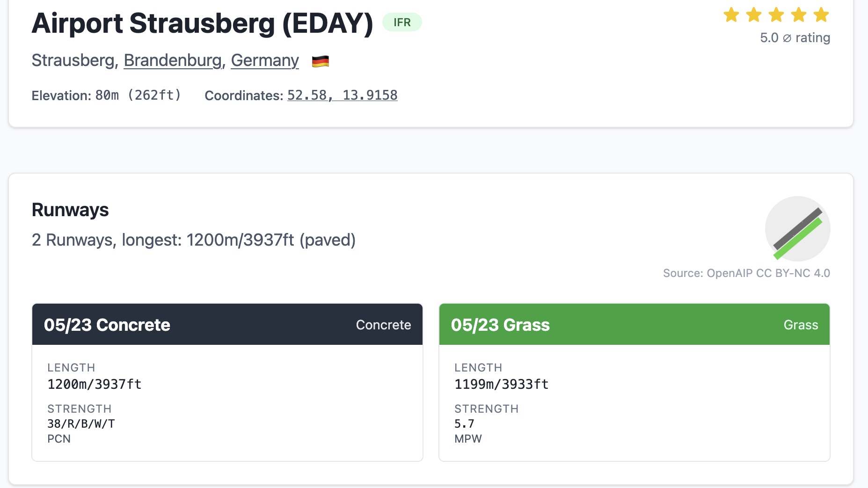The height and width of the screenshot is (488, 868).
Task: Click the third rating star
Action: point(776,15)
